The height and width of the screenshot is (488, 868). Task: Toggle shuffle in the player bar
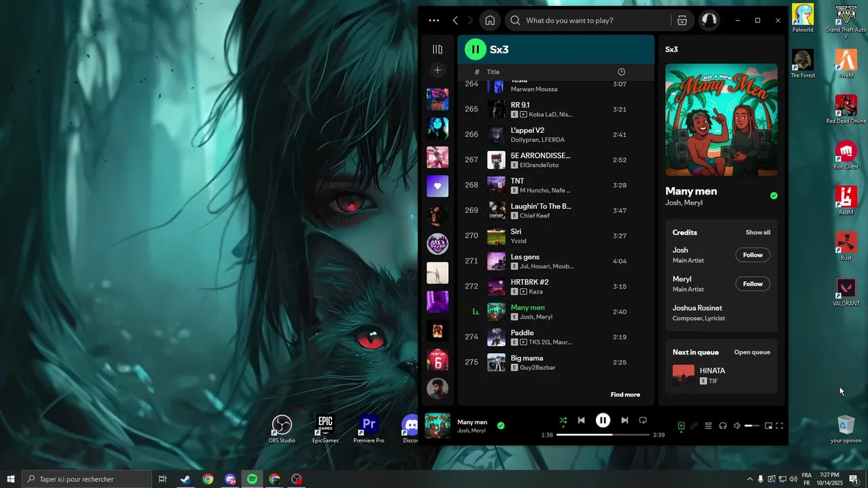(563, 420)
